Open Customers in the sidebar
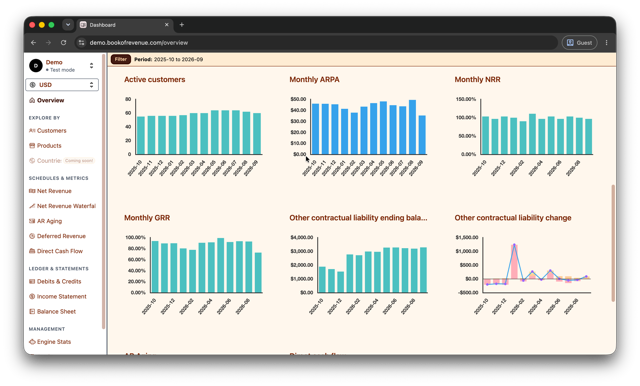Screen dimensions: 640x386 tap(51, 131)
